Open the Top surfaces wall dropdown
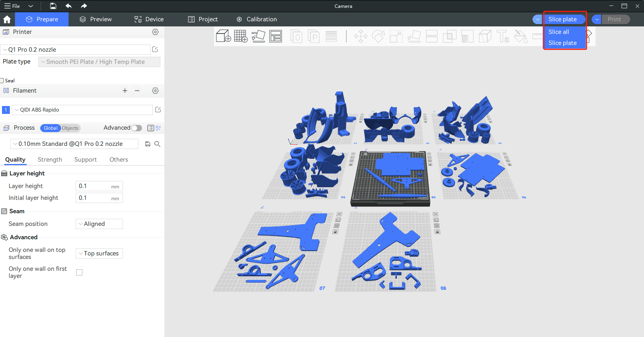This screenshot has width=644, height=337. point(99,253)
